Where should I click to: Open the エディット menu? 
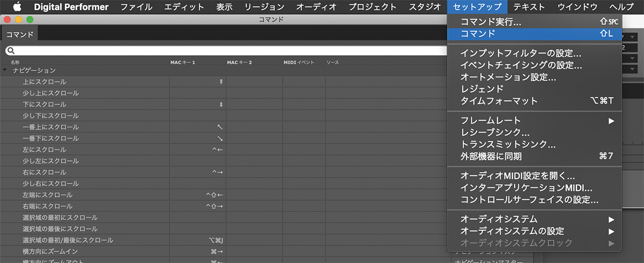184,7
